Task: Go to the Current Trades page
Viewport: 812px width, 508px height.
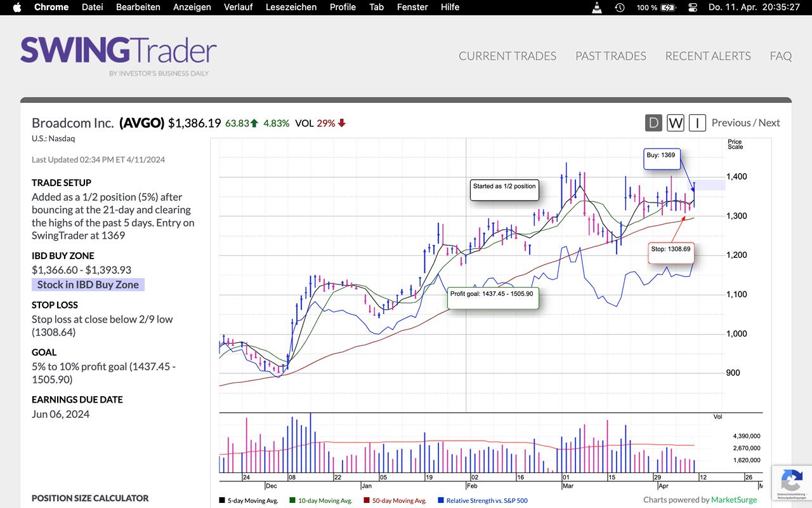Action: click(507, 56)
